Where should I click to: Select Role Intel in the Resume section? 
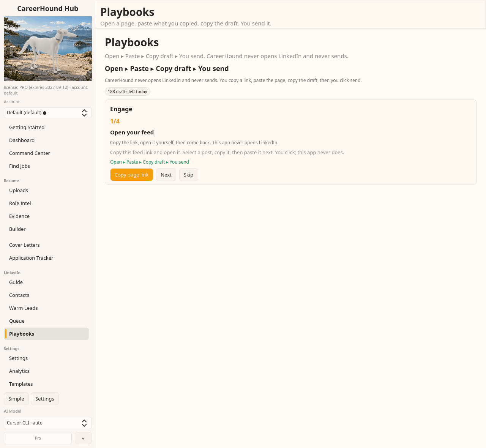[46, 203]
